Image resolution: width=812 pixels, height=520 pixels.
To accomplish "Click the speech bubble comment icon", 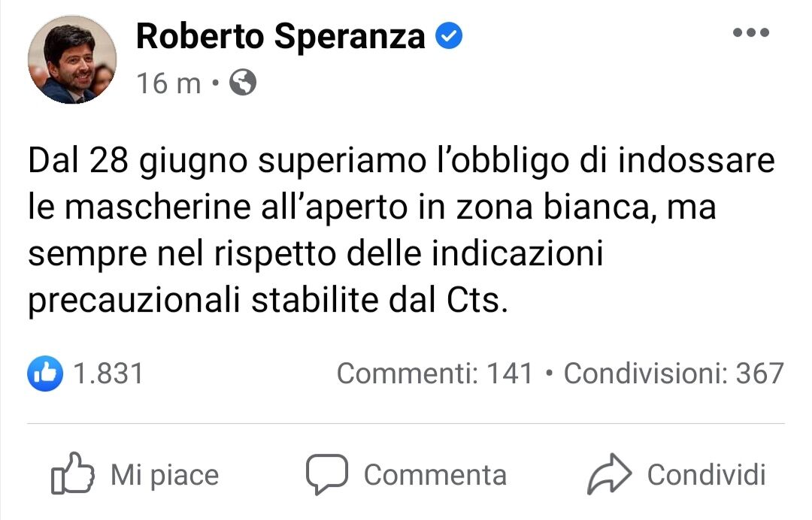I will 326,474.
